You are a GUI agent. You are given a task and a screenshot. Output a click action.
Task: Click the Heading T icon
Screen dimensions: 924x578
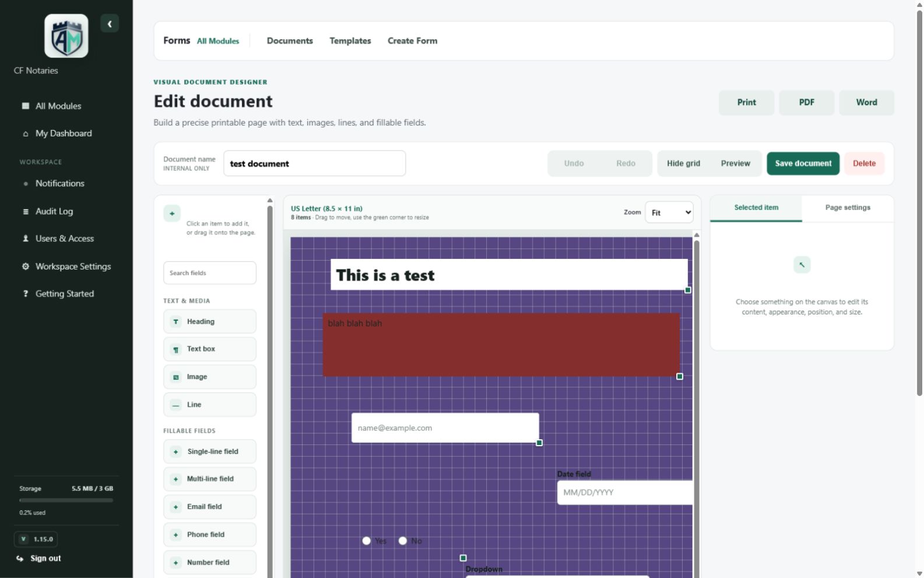[175, 322]
